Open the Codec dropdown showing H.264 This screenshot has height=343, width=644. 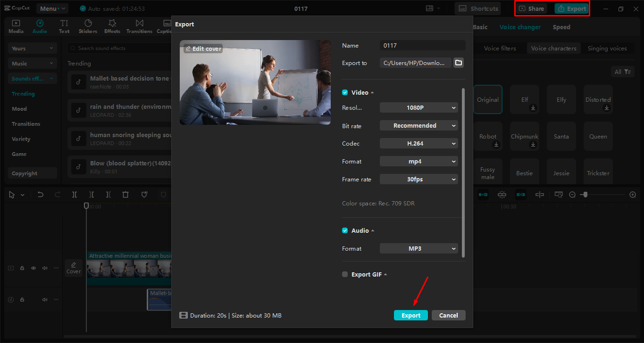coord(419,143)
